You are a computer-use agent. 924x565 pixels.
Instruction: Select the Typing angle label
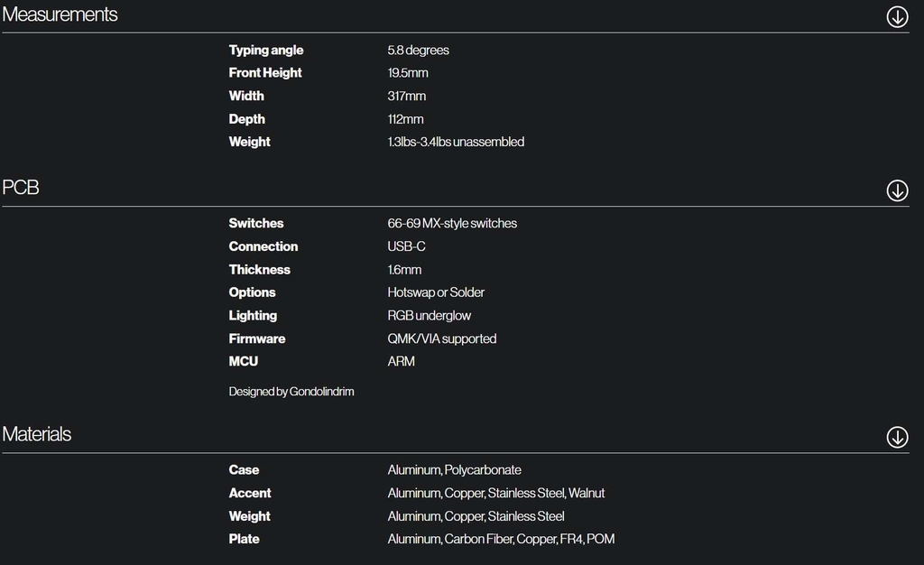[266, 51]
